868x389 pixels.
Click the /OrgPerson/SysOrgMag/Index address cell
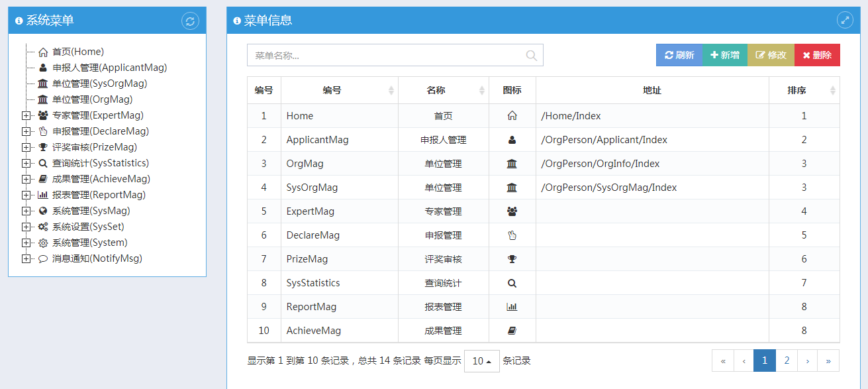pos(652,188)
